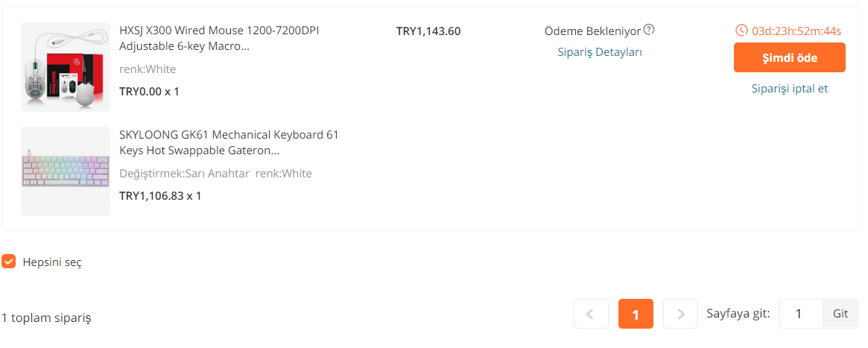Click the mouse renk:White variant text
Screen dimensions: 868x348
[x=148, y=69]
